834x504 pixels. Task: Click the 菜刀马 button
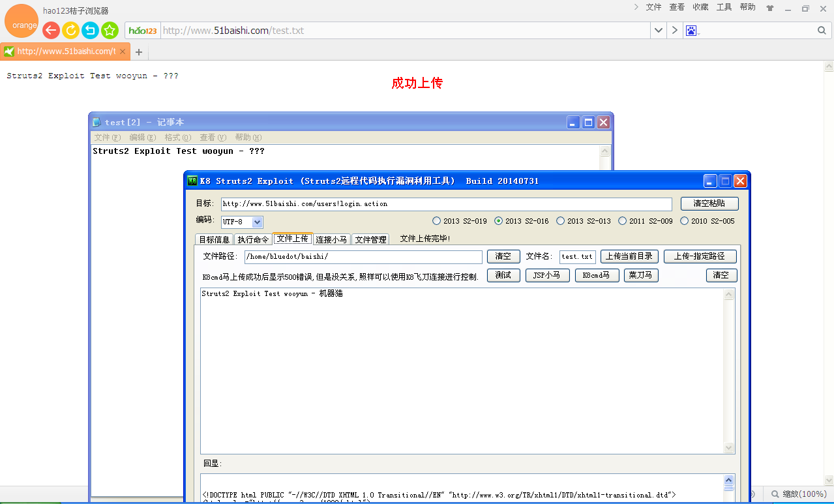click(x=641, y=275)
